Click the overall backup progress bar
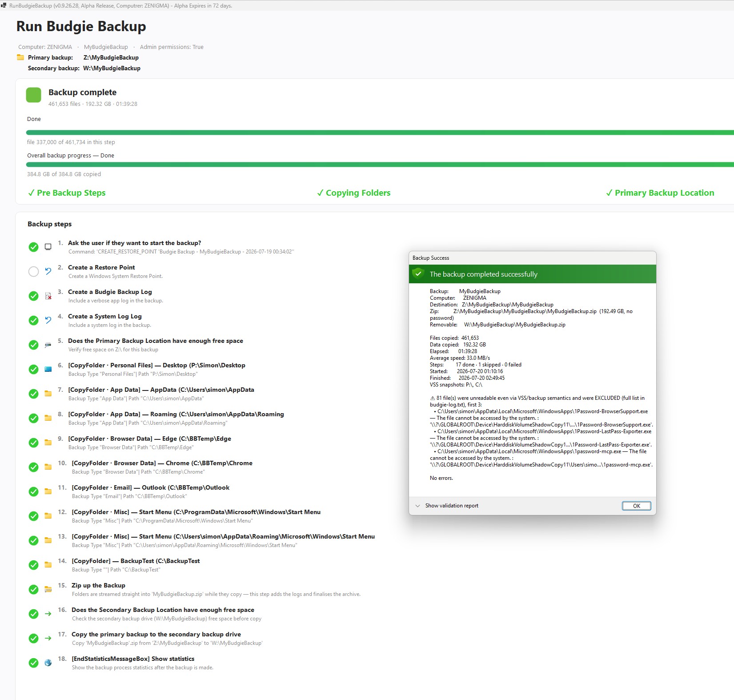 coord(380,165)
